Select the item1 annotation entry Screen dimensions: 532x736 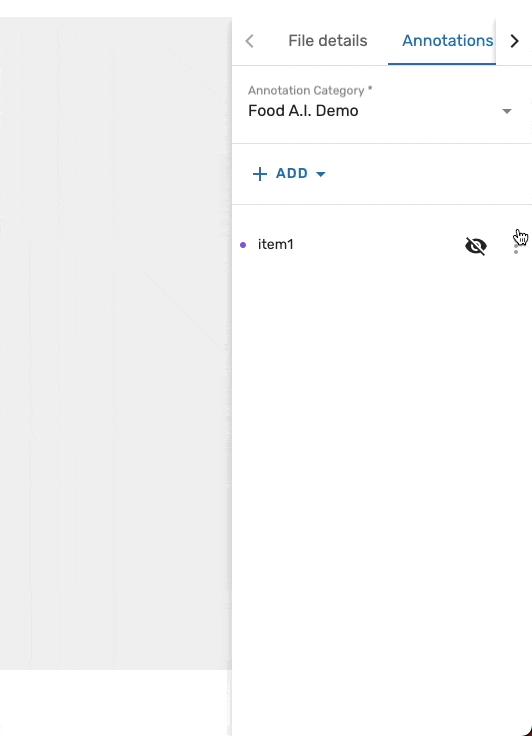click(x=276, y=244)
